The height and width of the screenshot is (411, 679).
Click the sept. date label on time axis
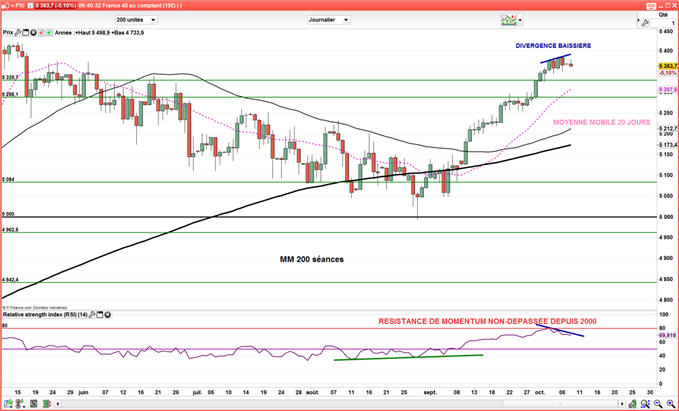[430, 392]
